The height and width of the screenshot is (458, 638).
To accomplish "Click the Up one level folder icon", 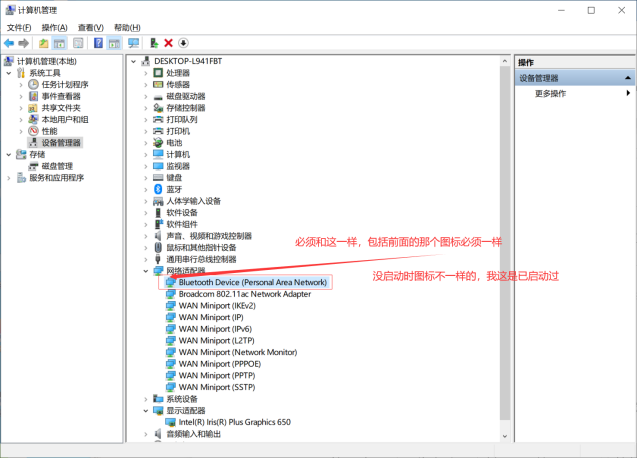I will [44, 43].
